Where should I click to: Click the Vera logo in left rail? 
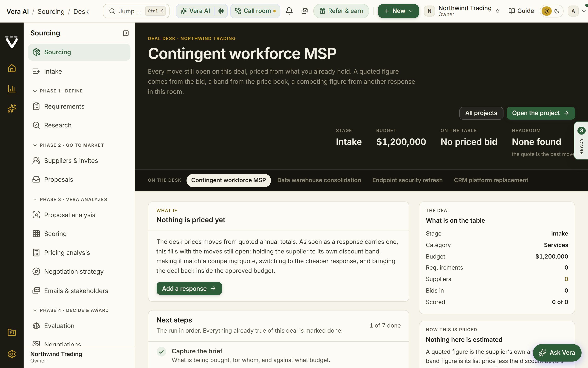(12, 42)
